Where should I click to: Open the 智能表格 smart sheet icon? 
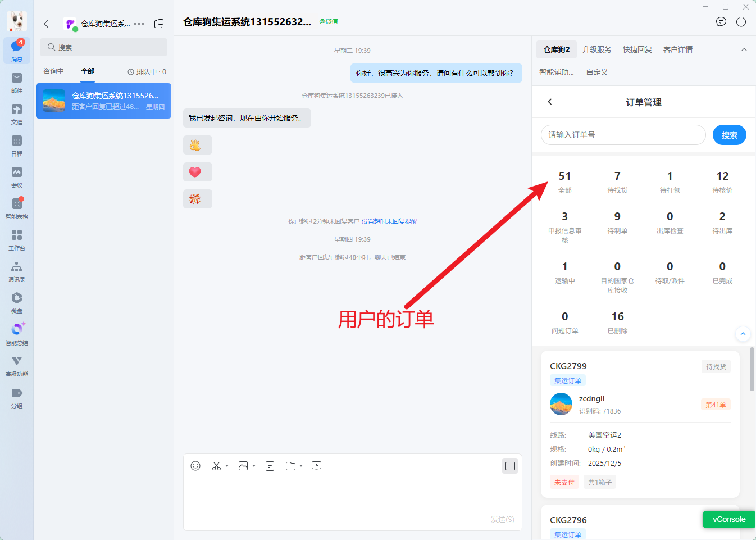pyautogui.click(x=17, y=208)
